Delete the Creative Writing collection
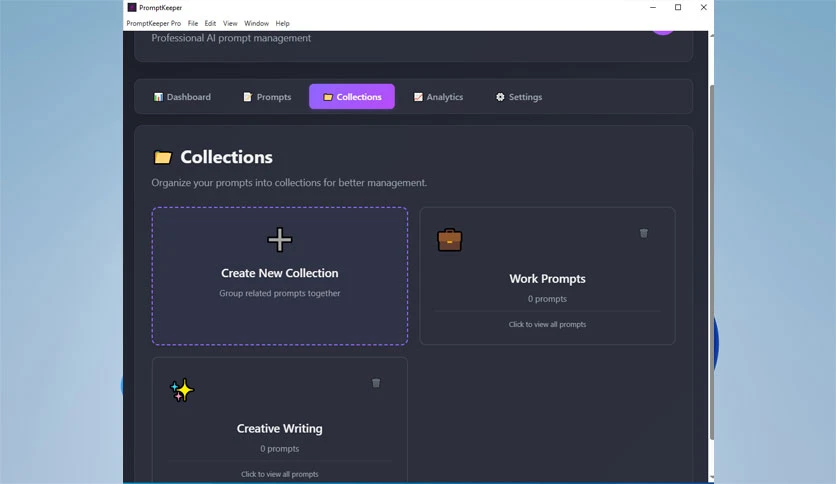836x484 pixels. (376, 383)
